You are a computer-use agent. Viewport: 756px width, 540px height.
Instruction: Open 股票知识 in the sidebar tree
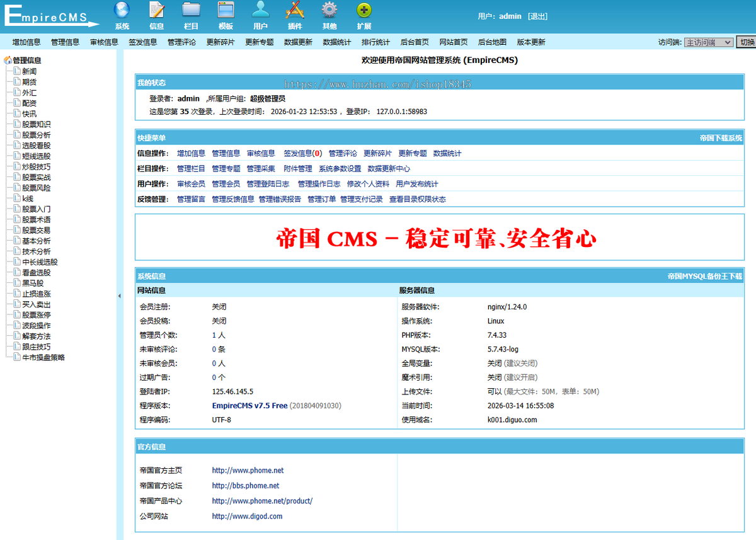pyautogui.click(x=37, y=125)
